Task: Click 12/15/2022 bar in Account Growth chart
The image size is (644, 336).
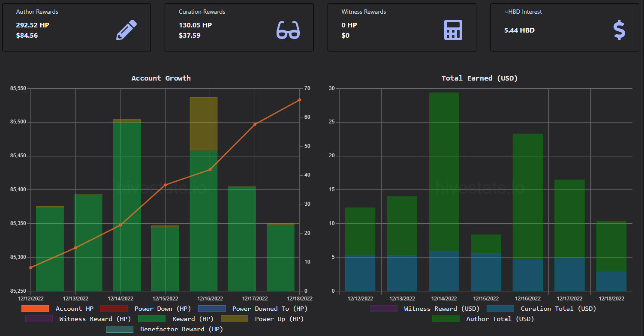Action: tap(165, 258)
